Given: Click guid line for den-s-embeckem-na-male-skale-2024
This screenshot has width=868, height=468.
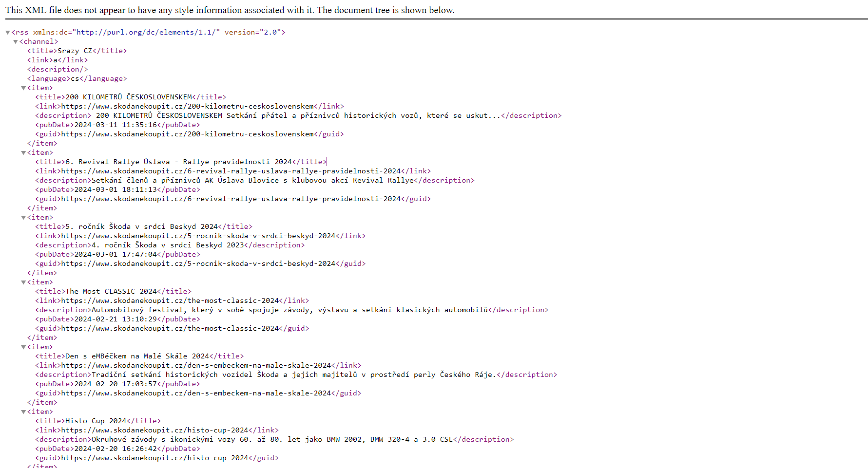Looking at the screenshot, I should click(x=198, y=393).
